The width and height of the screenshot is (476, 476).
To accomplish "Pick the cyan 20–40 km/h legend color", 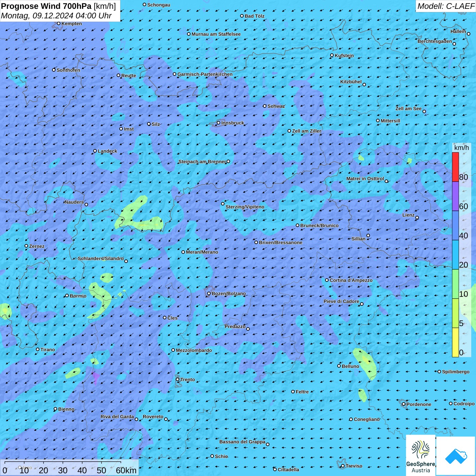I will tap(455, 255).
